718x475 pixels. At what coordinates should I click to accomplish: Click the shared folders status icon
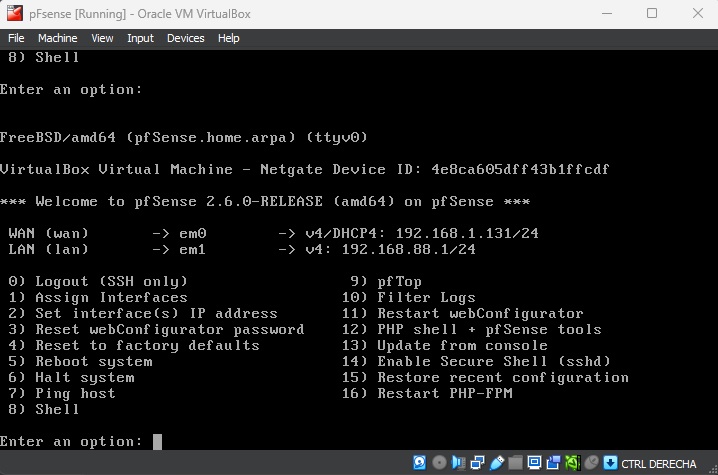pos(516,463)
